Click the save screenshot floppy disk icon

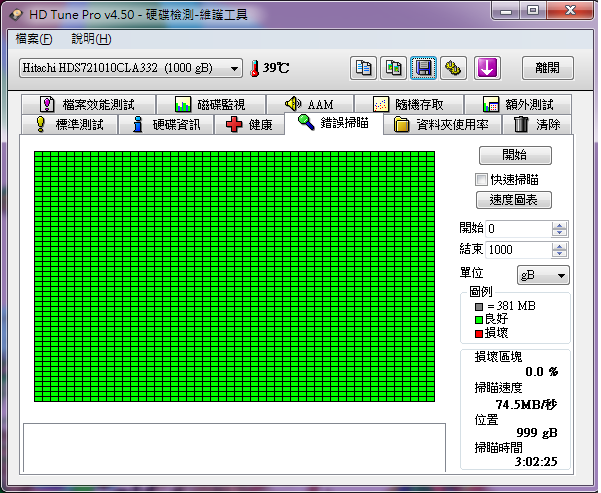(423, 68)
